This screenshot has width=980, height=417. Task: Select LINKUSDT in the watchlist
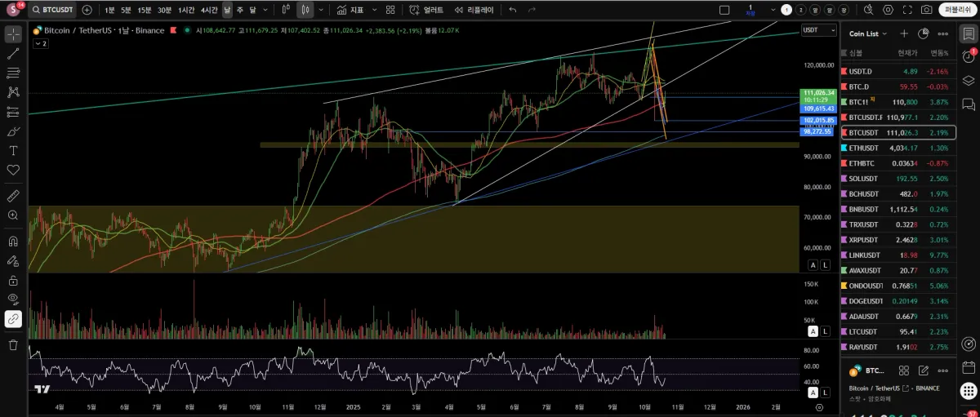point(898,255)
